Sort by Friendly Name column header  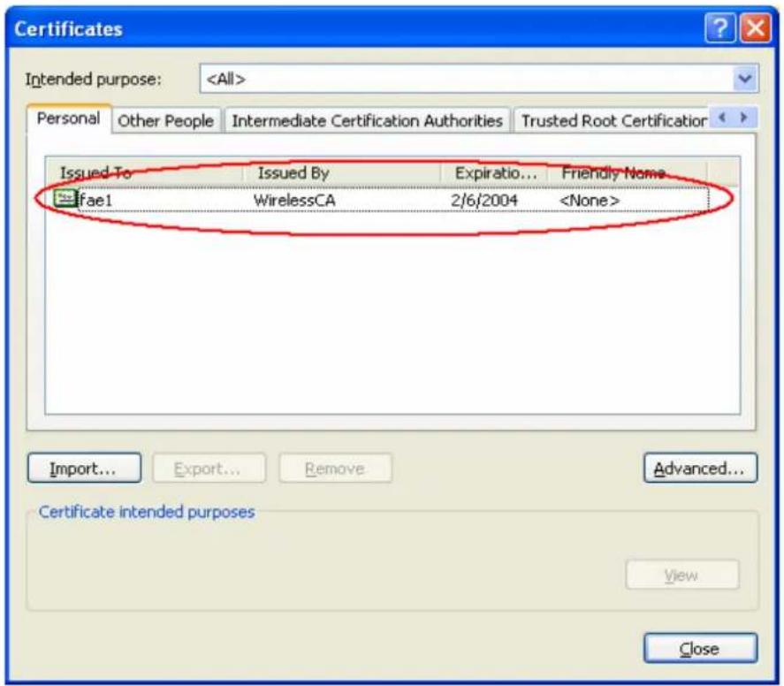pyautogui.click(x=628, y=173)
